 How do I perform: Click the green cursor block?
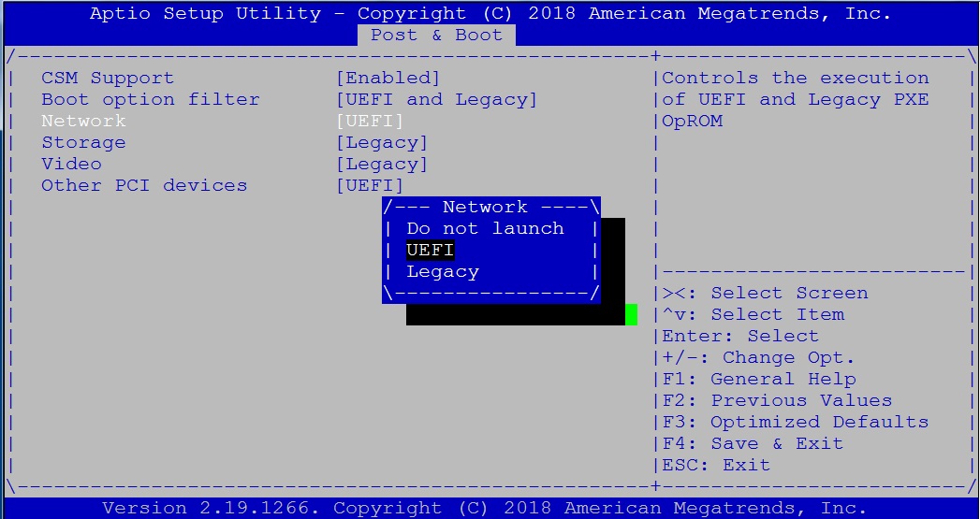[x=631, y=315]
